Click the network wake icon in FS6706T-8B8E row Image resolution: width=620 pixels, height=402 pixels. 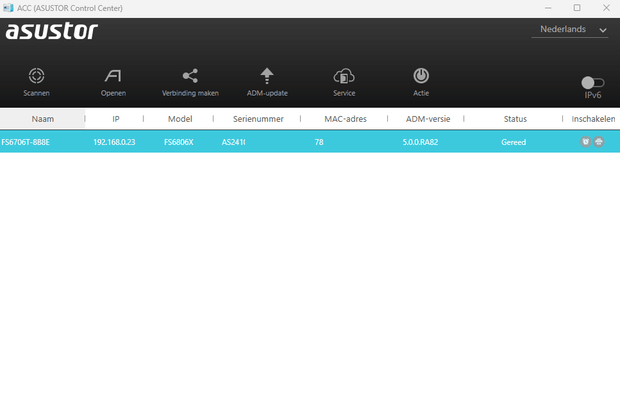click(599, 142)
